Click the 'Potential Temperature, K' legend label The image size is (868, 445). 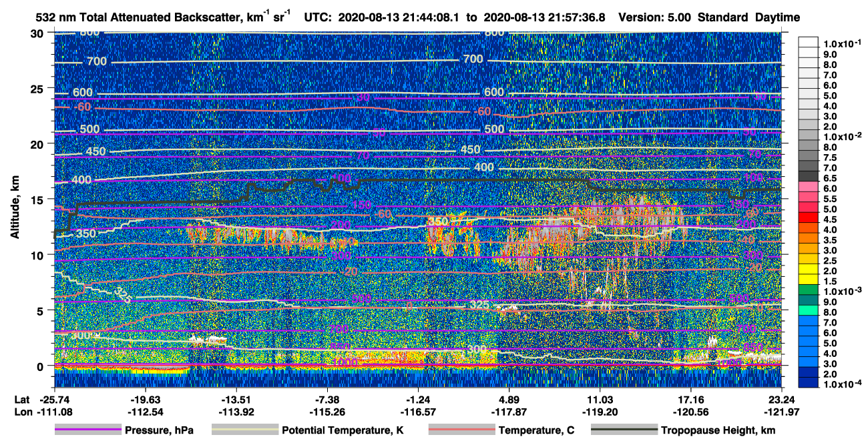[343, 431]
